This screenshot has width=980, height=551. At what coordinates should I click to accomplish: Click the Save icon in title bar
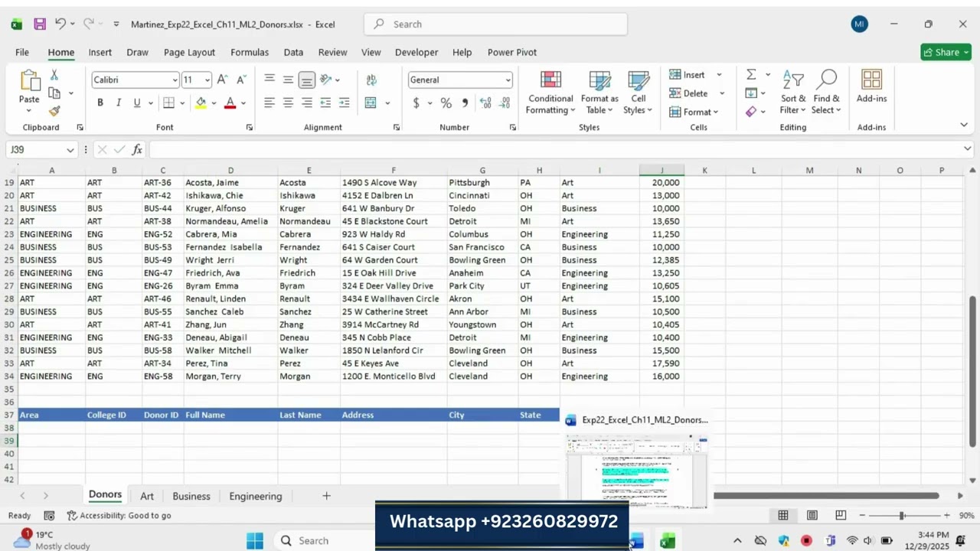click(x=40, y=24)
